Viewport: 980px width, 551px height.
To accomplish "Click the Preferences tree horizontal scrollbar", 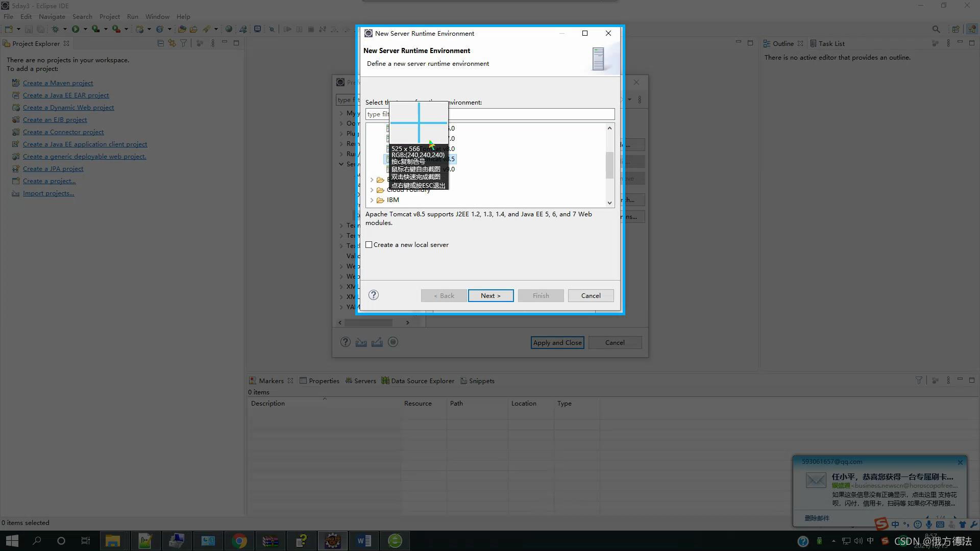I will tap(369, 322).
